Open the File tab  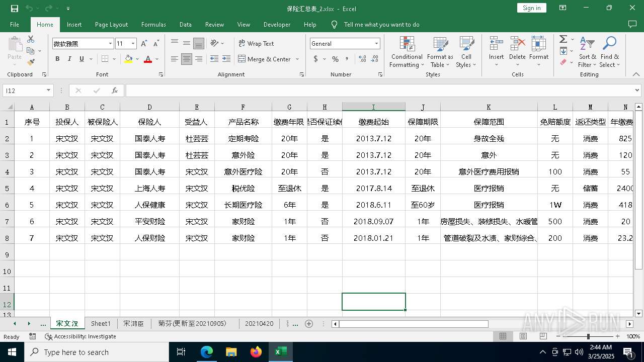[15, 24]
